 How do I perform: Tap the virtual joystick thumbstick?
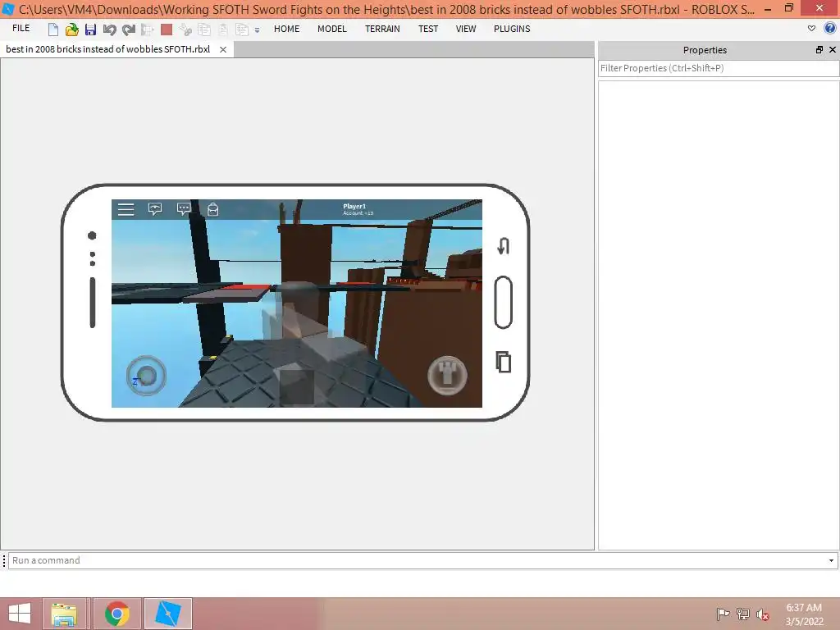click(x=146, y=376)
